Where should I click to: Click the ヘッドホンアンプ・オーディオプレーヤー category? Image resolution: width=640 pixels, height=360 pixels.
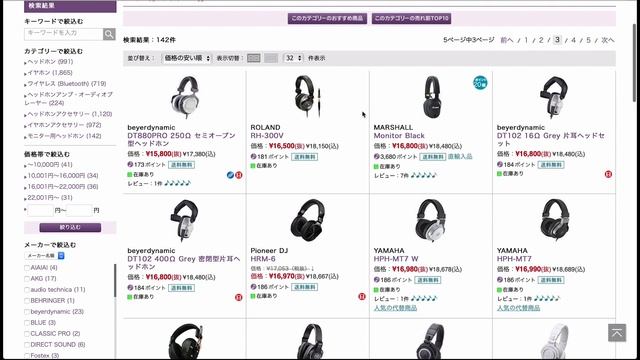click(69, 99)
